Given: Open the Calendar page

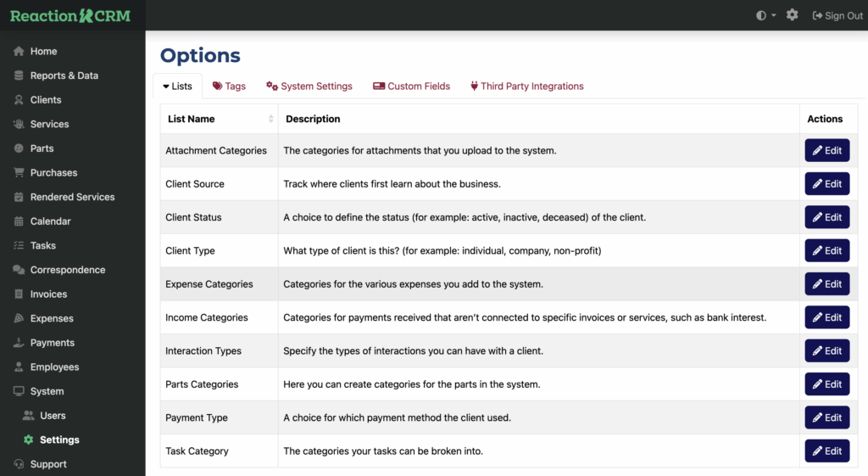Looking at the screenshot, I should click(50, 221).
